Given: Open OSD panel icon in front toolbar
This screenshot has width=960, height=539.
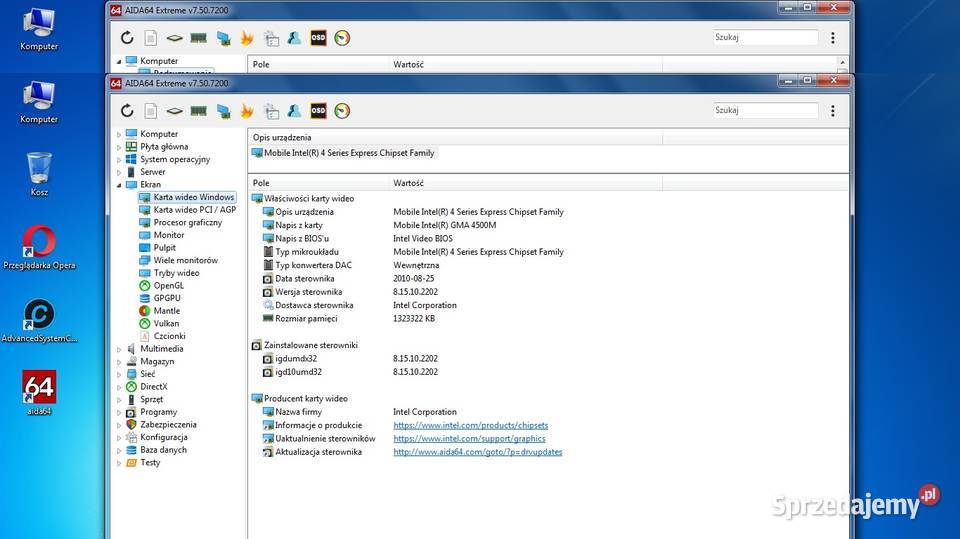Looking at the screenshot, I should click(x=318, y=111).
